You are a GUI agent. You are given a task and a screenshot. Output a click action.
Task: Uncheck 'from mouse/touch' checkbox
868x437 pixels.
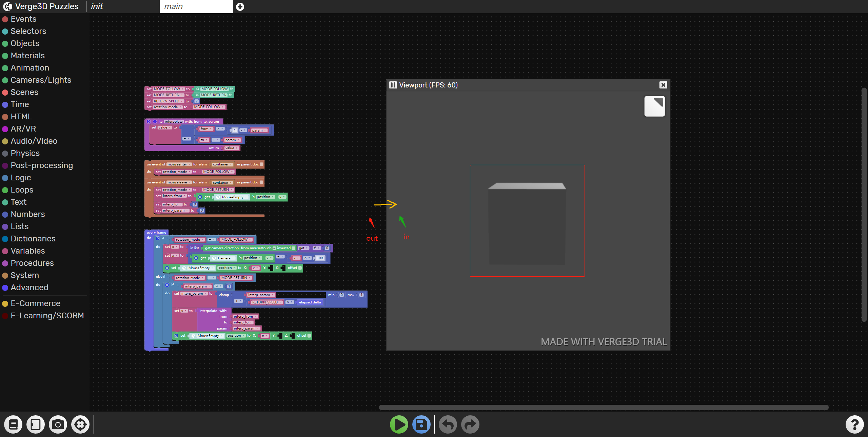pos(274,248)
